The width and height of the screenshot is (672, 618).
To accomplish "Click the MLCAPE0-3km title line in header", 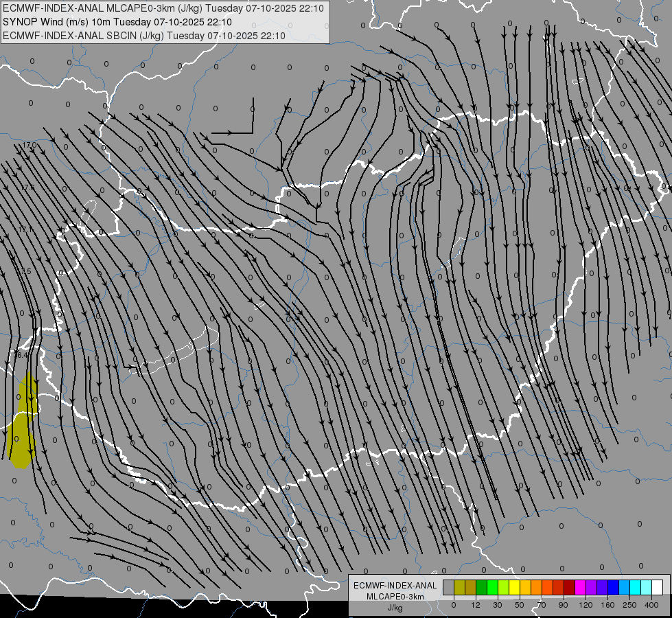I will 163,8.
